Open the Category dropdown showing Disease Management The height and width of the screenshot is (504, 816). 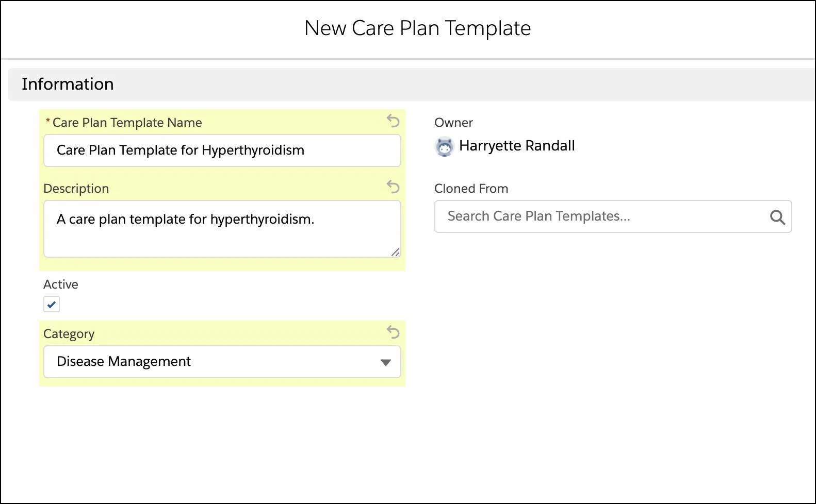pyautogui.click(x=222, y=362)
